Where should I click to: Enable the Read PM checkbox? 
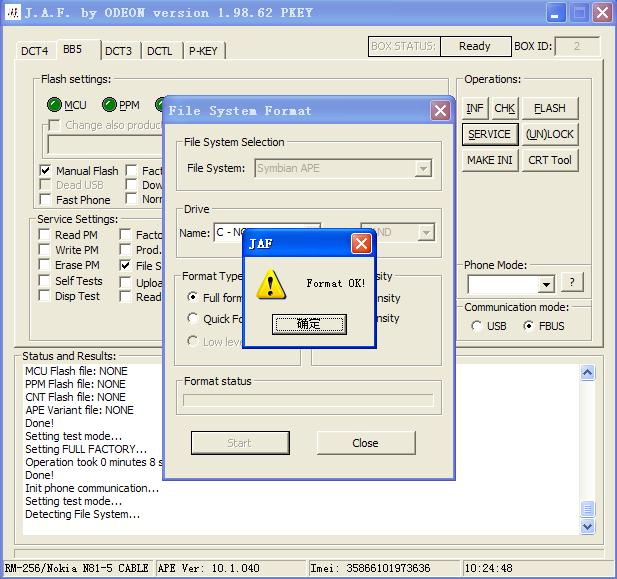click(44, 235)
